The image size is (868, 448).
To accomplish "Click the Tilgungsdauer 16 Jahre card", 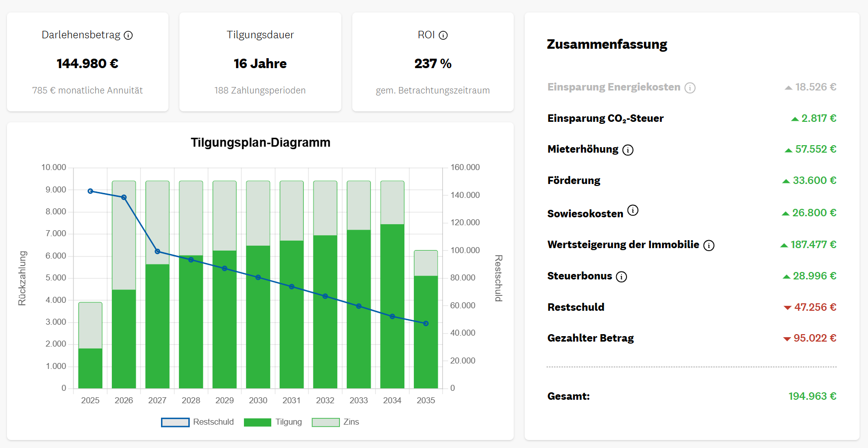I will coord(260,62).
